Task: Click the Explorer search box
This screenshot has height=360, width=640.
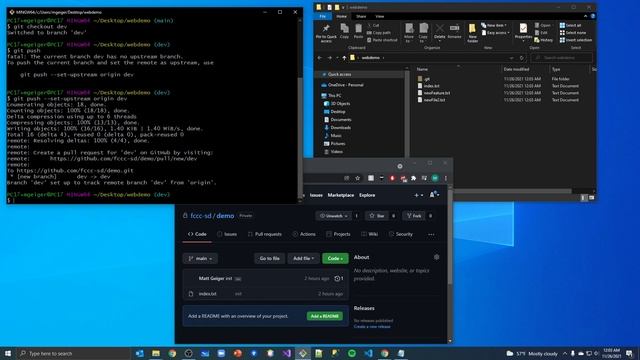Action: tap(561, 58)
